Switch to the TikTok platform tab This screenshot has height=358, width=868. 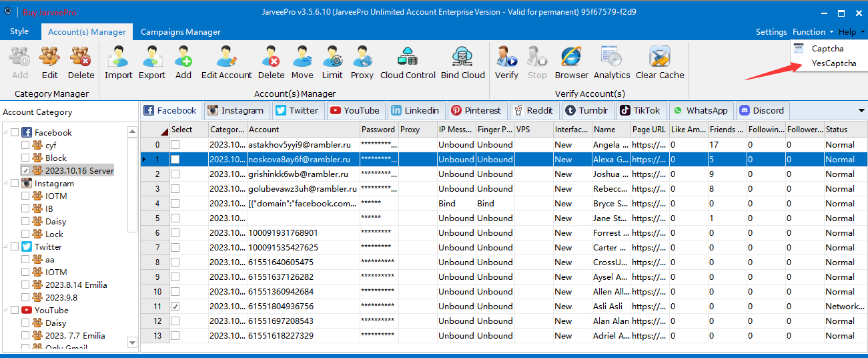click(x=640, y=110)
